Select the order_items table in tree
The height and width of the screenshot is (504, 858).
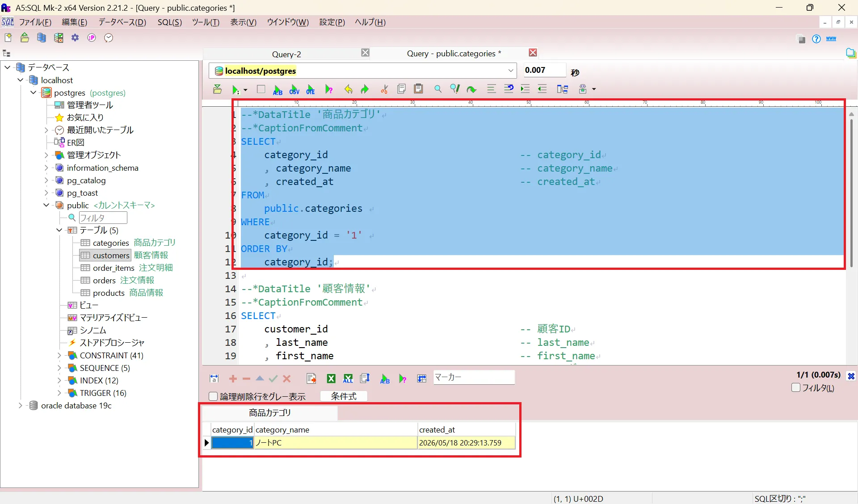pos(114,268)
